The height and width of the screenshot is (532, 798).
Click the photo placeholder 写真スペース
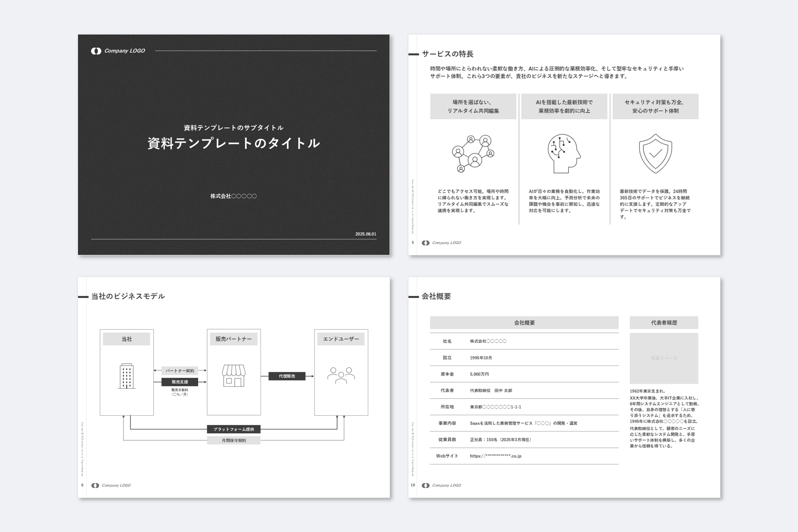(x=664, y=358)
